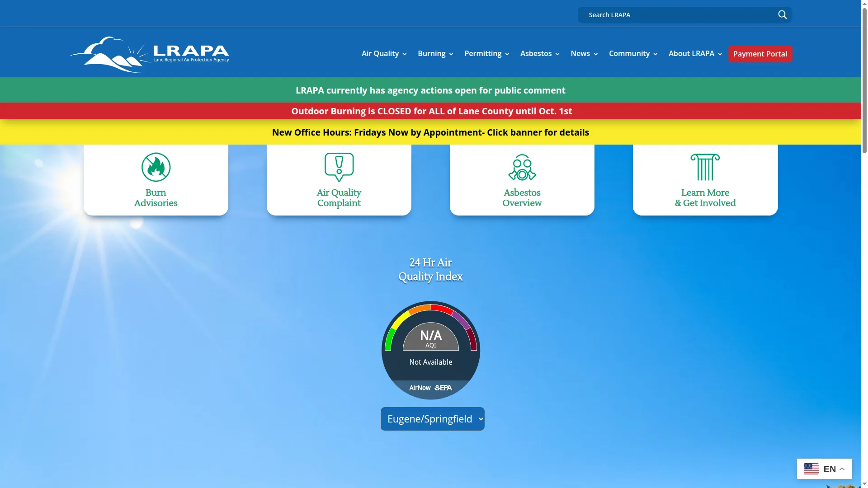This screenshot has width=868, height=488.
Task: Expand the Burning chevron arrow
Action: (451, 54)
